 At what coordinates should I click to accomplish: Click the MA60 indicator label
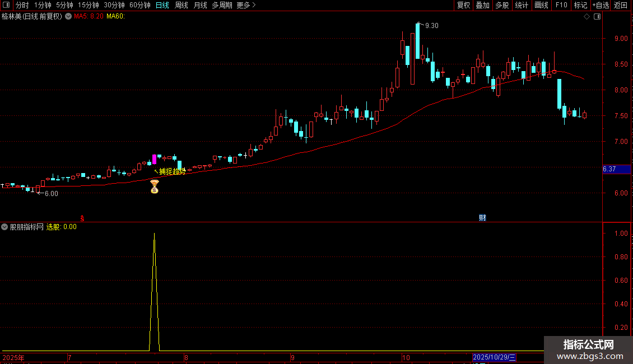pos(115,16)
